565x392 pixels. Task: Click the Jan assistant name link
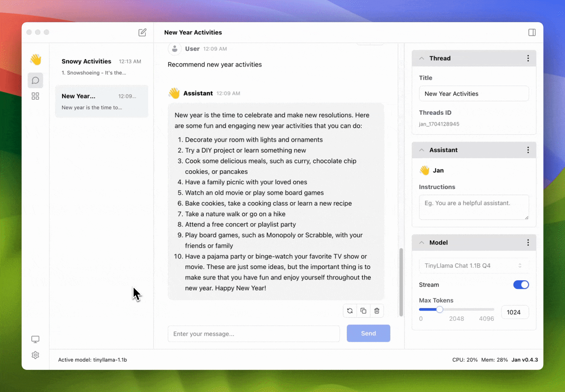click(x=438, y=170)
